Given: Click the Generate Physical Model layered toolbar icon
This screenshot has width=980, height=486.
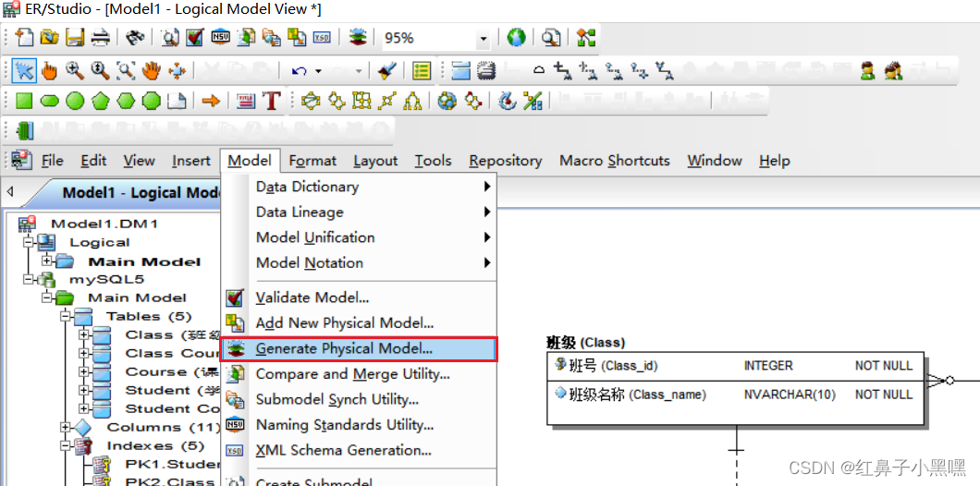Looking at the screenshot, I should click(357, 38).
